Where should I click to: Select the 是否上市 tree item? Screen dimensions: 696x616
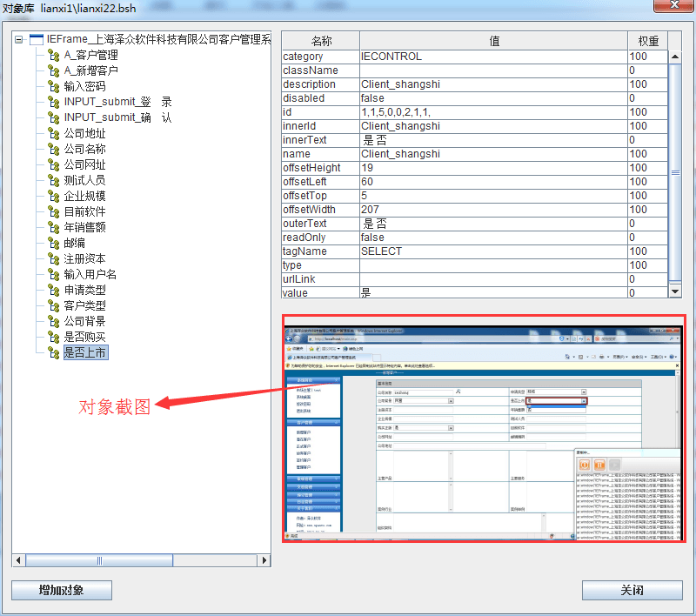point(85,353)
